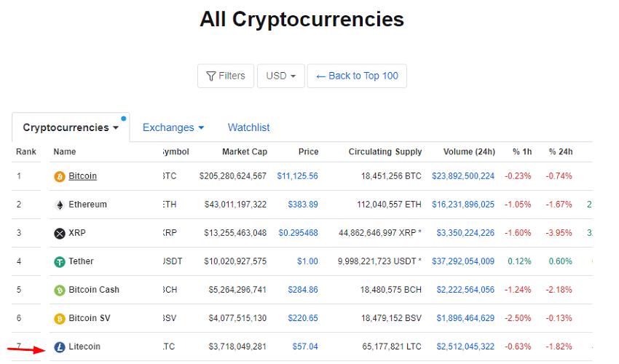Open the USD currency dropdown
This screenshot has height=364, width=619.
pos(281,76)
